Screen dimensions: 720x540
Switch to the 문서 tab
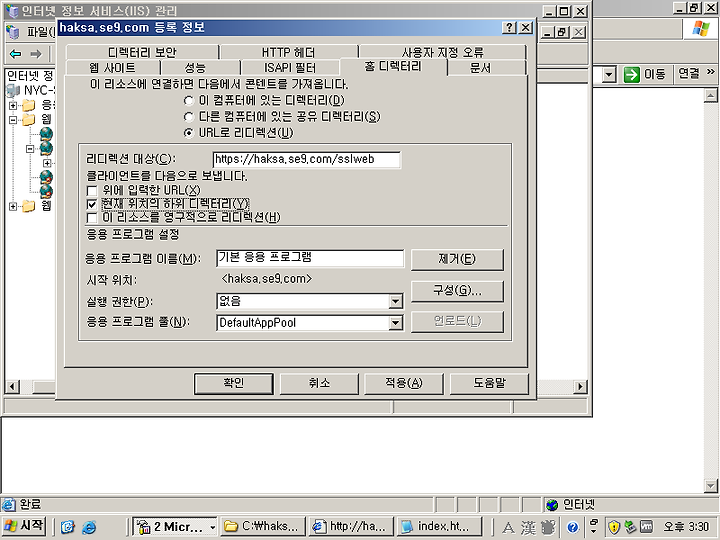[x=480, y=68]
